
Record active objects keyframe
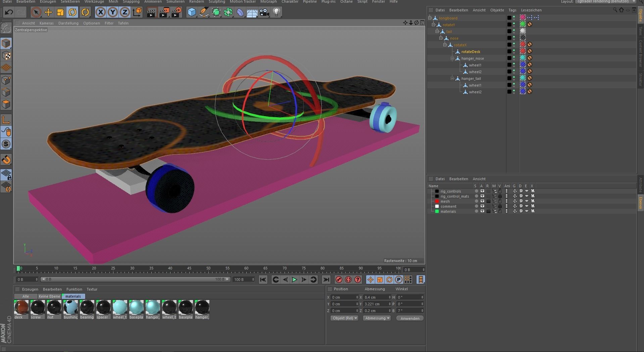click(x=339, y=280)
